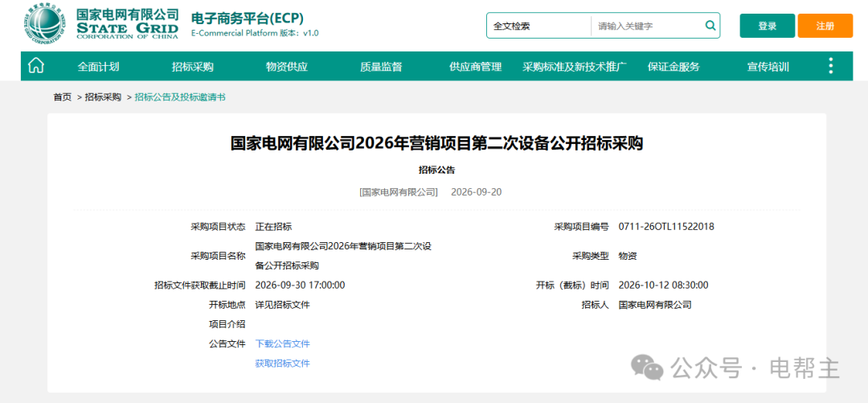Click the deadline value 2026-09-30 17:00:00
This screenshot has width=868, height=403.
300,285
